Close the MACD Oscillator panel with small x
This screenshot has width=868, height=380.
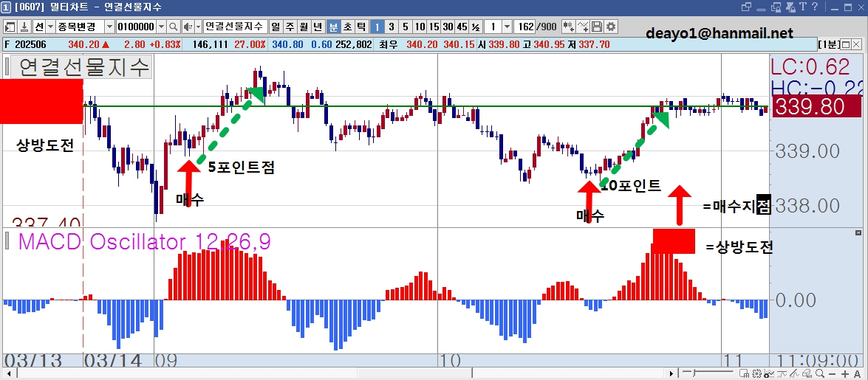click(x=858, y=233)
